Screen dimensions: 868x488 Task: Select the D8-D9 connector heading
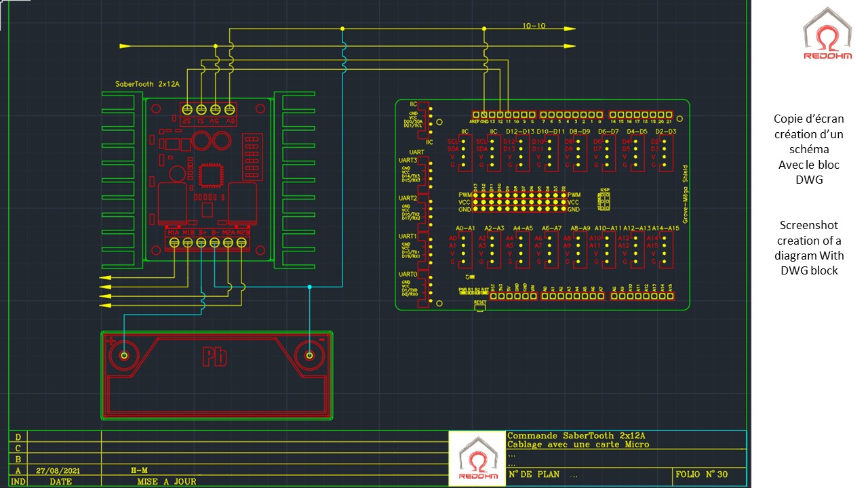click(x=578, y=131)
